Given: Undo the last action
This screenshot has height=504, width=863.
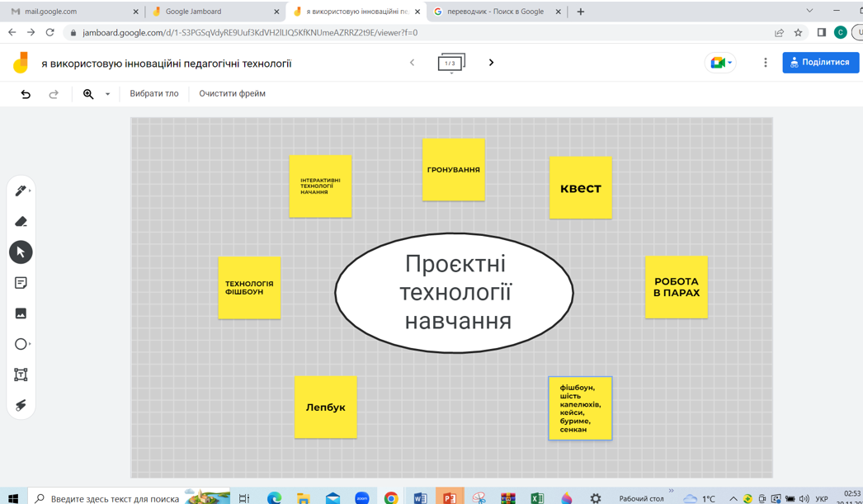Looking at the screenshot, I should click(x=26, y=94).
